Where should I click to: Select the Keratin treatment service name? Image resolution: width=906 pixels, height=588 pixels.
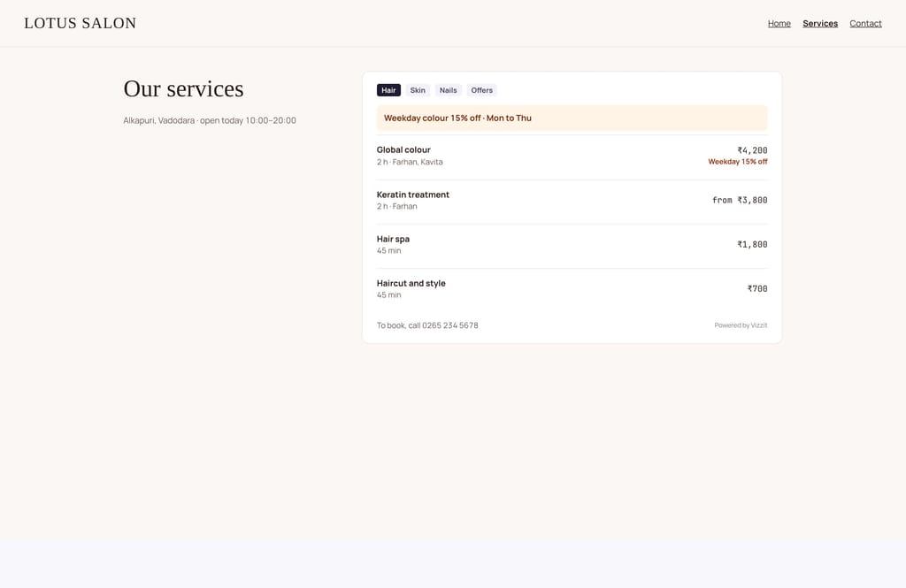pos(412,195)
